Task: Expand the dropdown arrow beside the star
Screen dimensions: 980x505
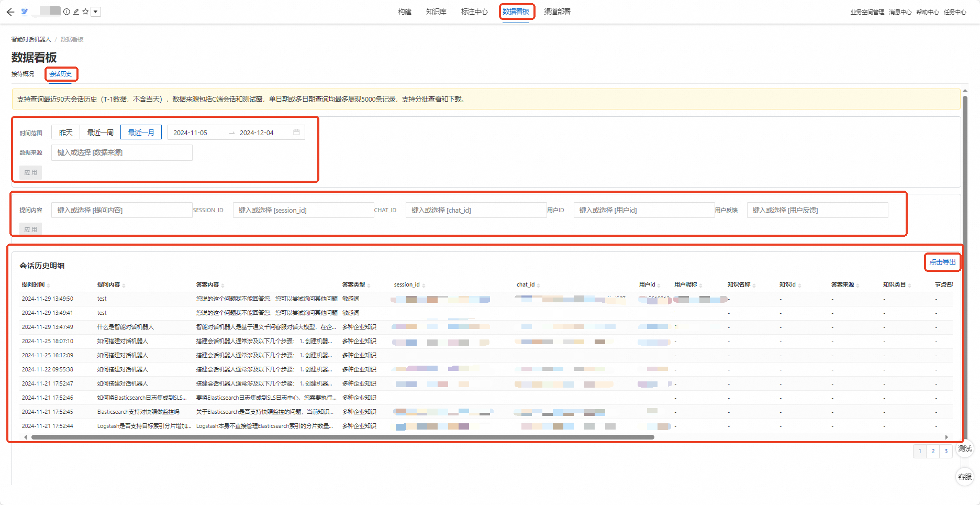Action: coord(96,12)
